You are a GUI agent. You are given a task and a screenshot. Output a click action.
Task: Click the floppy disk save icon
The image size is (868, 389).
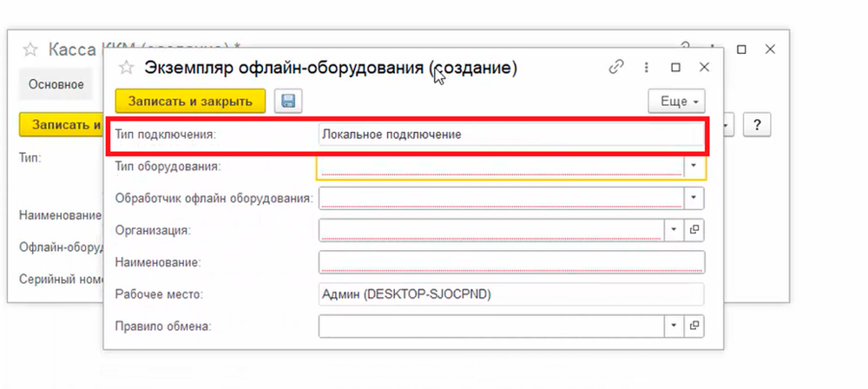287,101
